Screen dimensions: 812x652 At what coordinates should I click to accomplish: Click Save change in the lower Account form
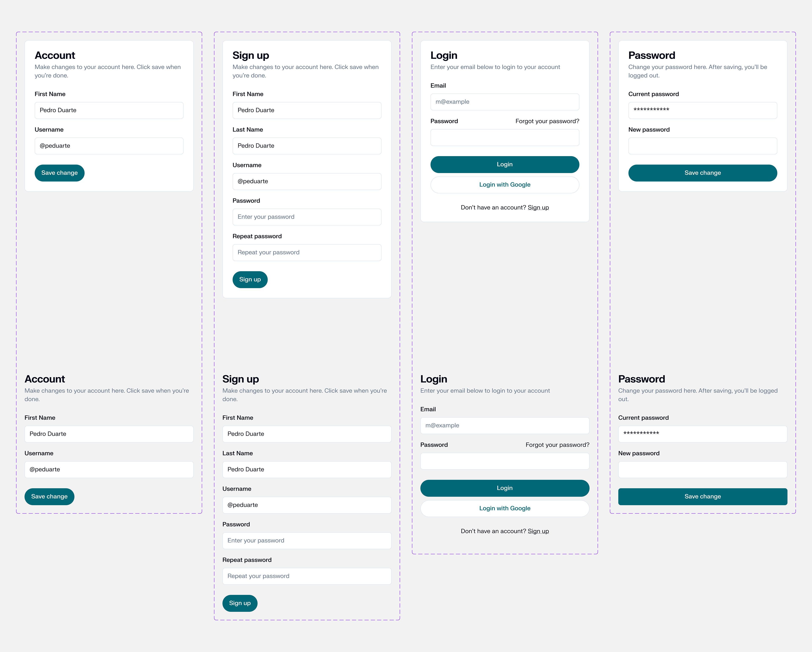point(49,497)
